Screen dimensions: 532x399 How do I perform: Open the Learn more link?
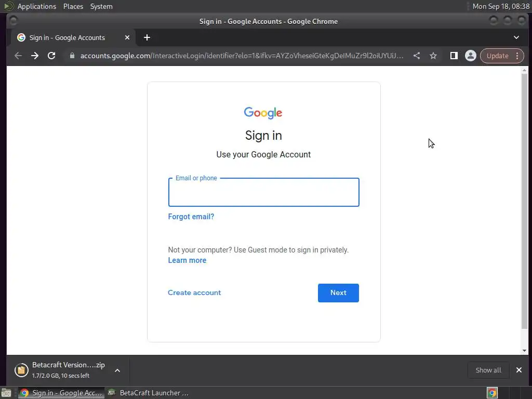point(187,260)
